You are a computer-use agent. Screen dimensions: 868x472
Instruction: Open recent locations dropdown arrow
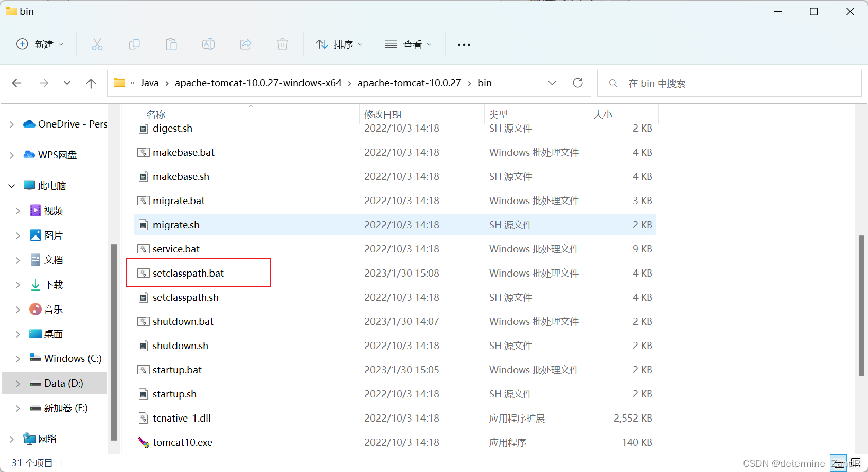67,83
